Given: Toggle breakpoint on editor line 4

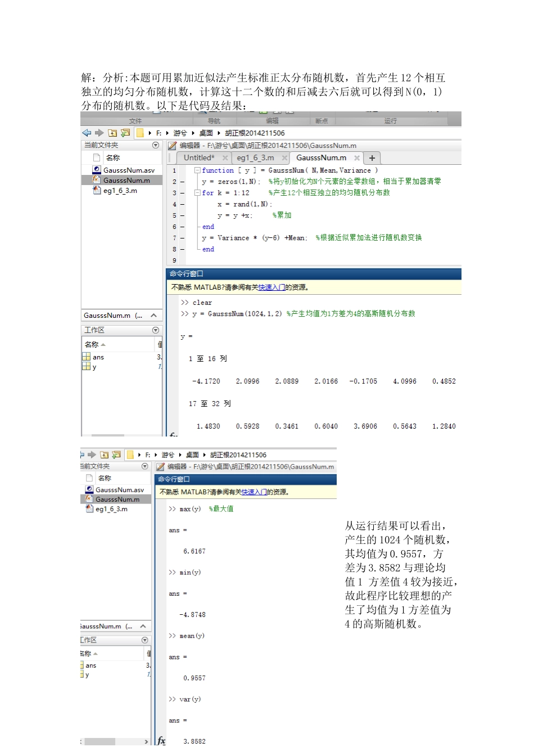Looking at the screenshot, I should [182, 204].
